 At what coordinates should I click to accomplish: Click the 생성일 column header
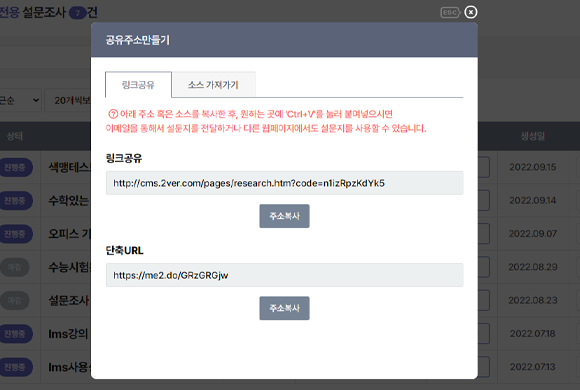(x=533, y=136)
